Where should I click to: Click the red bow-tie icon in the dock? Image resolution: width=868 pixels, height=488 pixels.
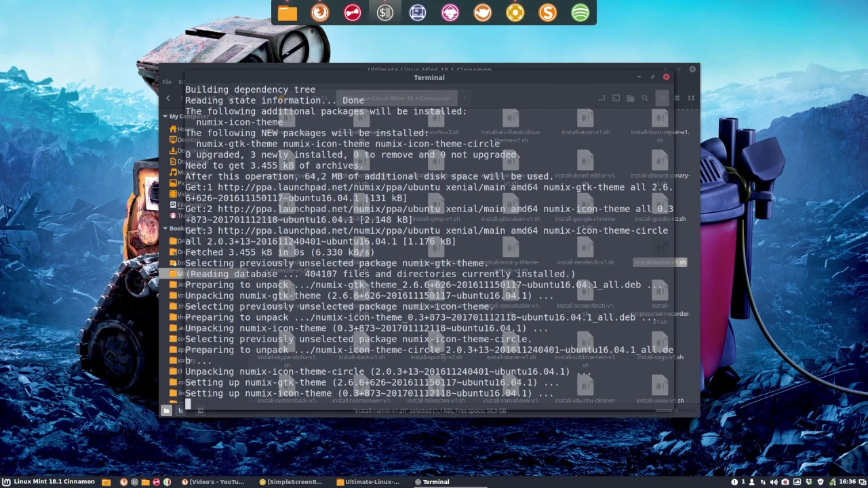[x=353, y=12]
